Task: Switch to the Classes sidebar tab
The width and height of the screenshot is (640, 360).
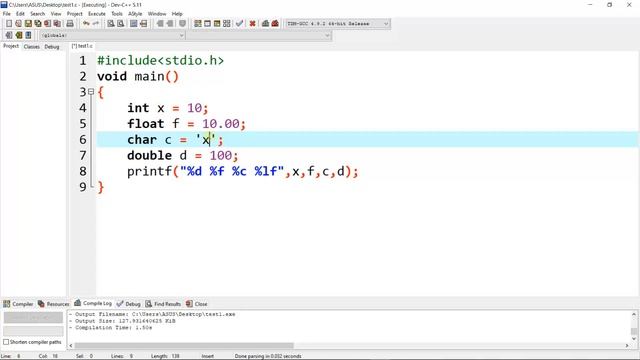Action: (x=31, y=47)
